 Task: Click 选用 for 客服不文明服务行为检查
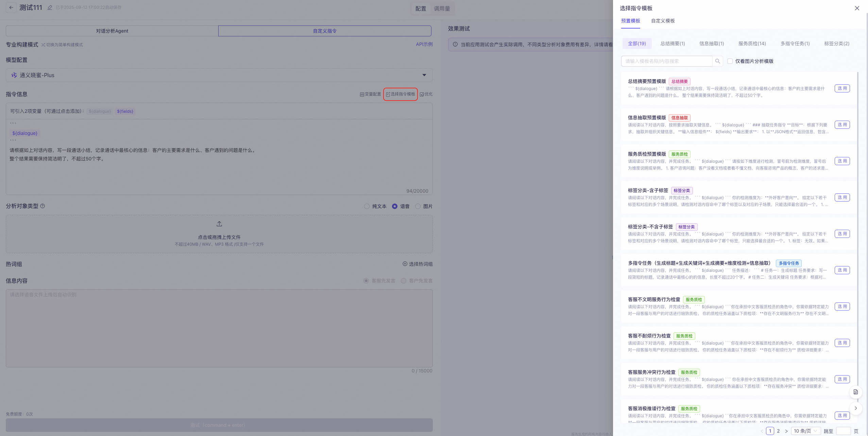click(x=842, y=307)
